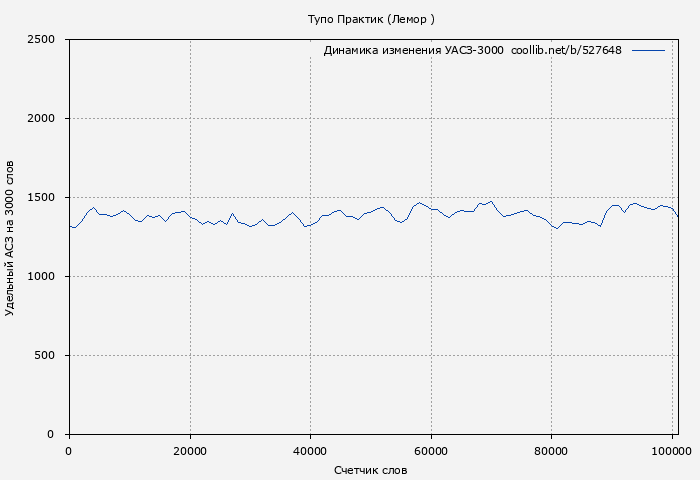Click the 100000 tick label on the X axis
The height and width of the screenshot is (480, 700).
(x=672, y=452)
